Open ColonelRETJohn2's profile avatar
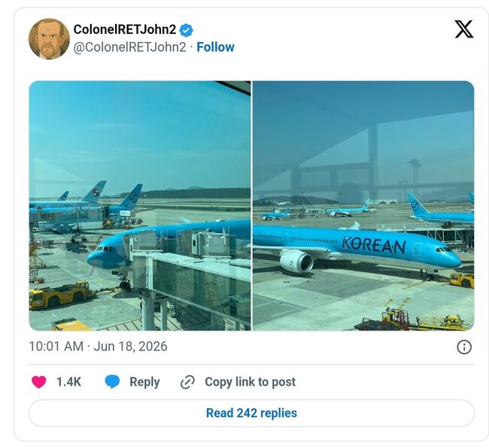The image size is (489, 448). [x=49, y=39]
